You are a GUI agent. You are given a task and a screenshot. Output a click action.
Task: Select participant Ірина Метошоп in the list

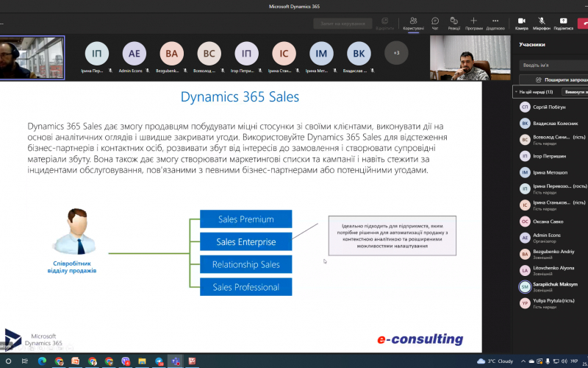553,172
